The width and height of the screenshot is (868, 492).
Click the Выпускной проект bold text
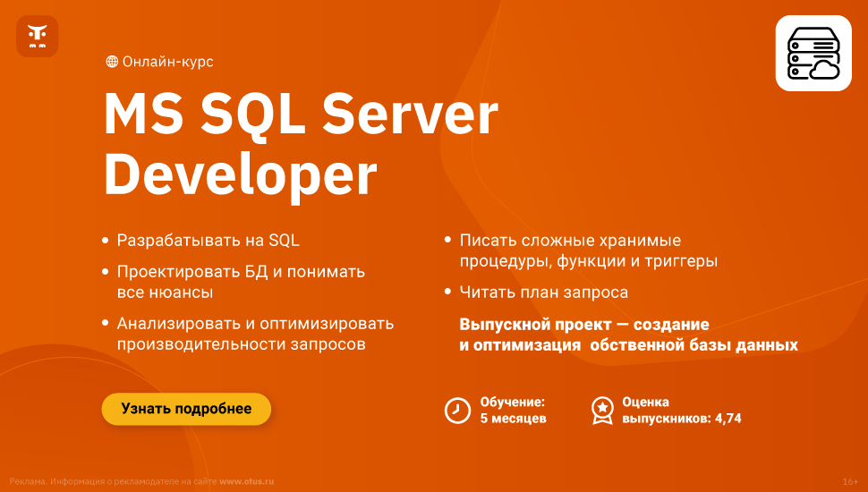(x=628, y=335)
